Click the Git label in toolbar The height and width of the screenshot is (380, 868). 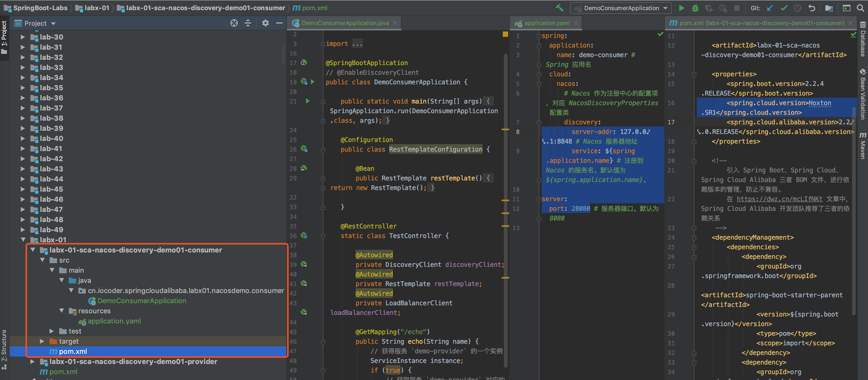756,8
